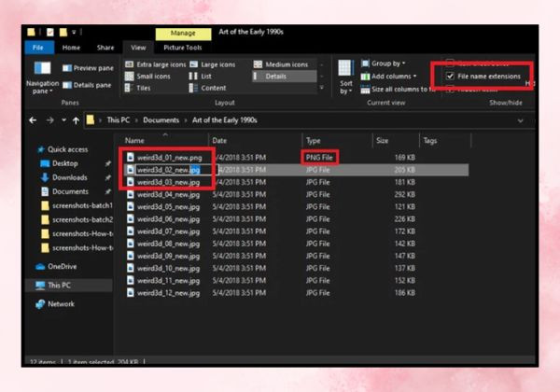Click Documents in the address bar
Screen dimensions: 560x392
click(161, 120)
